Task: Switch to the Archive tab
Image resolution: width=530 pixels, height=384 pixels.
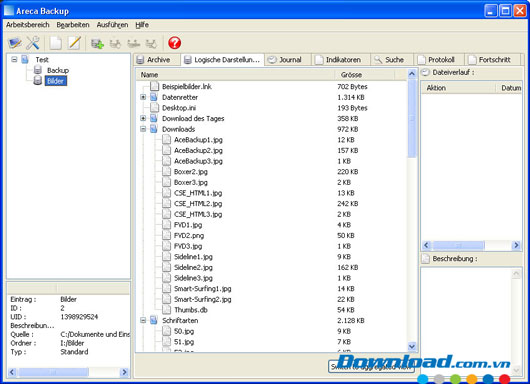Action: (156, 60)
